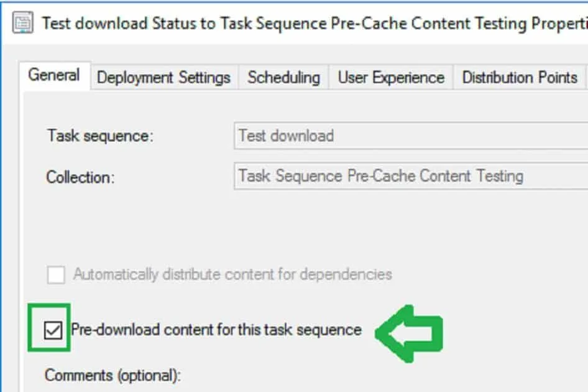Click the Automatically distribute content label text

232,274
